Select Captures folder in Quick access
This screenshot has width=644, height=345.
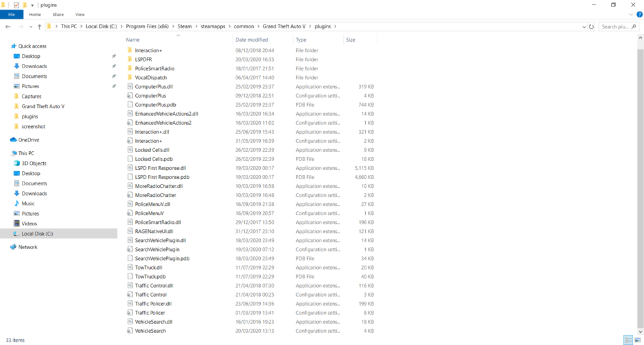pyautogui.click(x=31, y=97)
